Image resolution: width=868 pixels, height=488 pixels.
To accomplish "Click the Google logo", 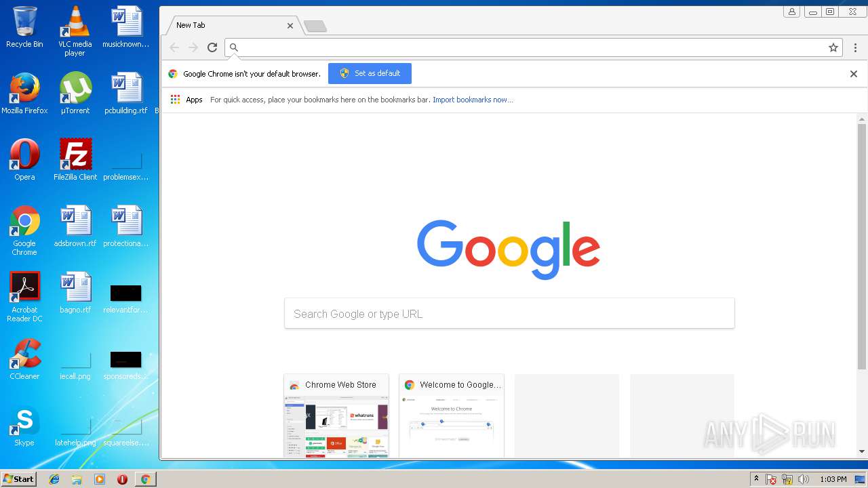I will tap(509, 249).
